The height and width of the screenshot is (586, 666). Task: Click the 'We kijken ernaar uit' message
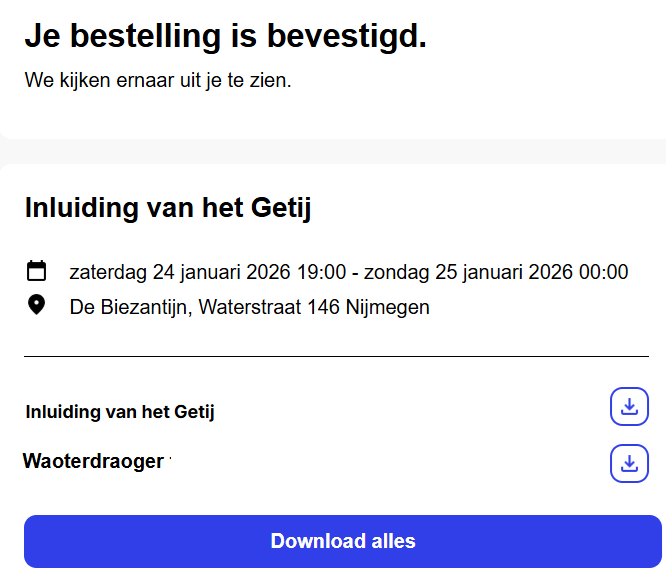click(x=158, y=80)
